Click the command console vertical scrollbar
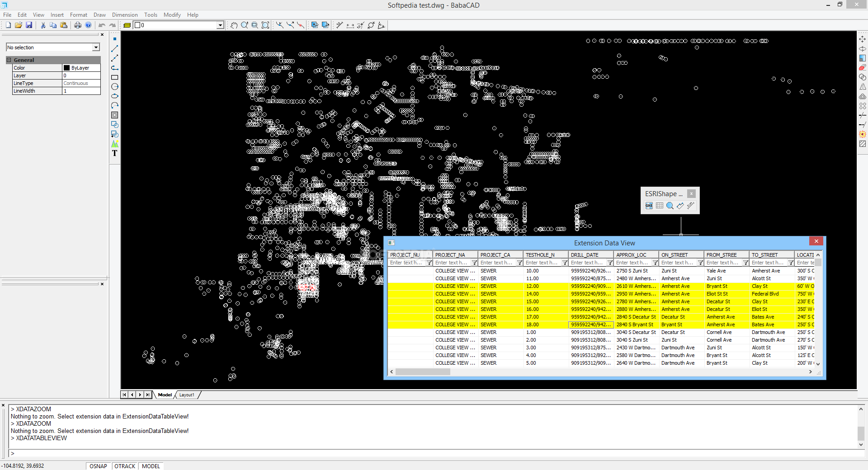 (x=861, y=427)
